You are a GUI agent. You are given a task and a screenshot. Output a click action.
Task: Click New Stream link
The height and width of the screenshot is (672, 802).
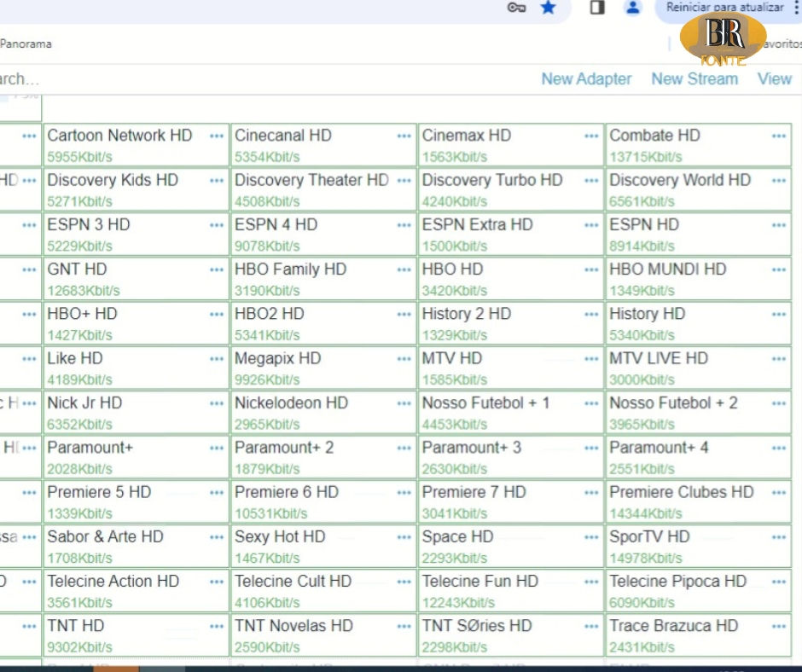tap(694, 78)
